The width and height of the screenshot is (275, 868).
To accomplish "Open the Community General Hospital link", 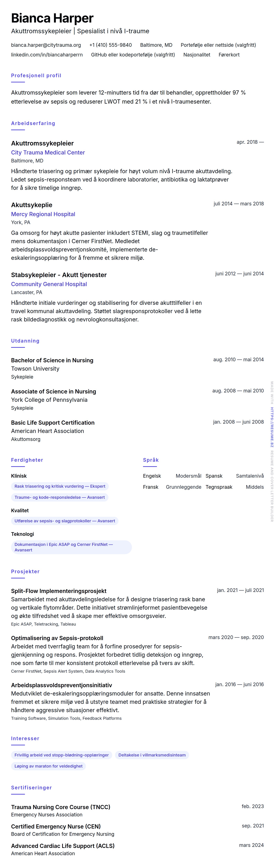I will point(49,284).
